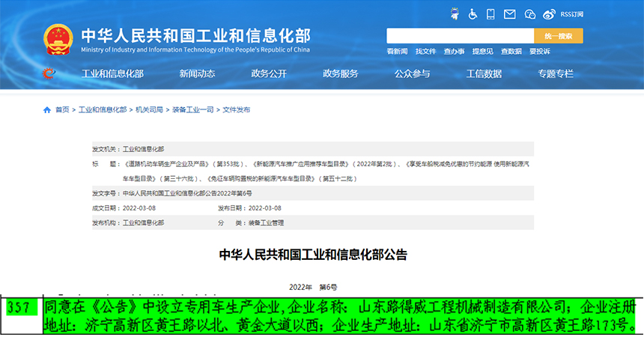The height and width of the screenshot is (343, 644).
Task: Open the 政务服务 nav menu
Action: tap(341, 74)
